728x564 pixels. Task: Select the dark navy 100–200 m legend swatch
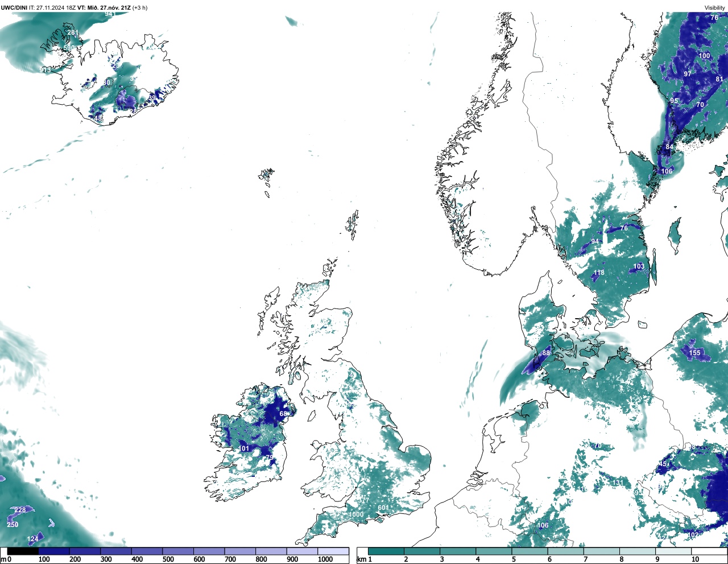tap(54, 551)
